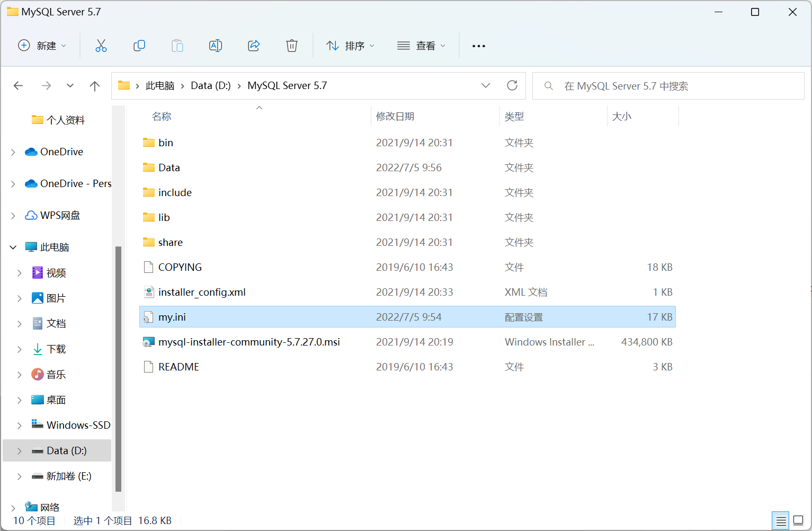Click the 配置设置 type cell

[x=524, y=317]
